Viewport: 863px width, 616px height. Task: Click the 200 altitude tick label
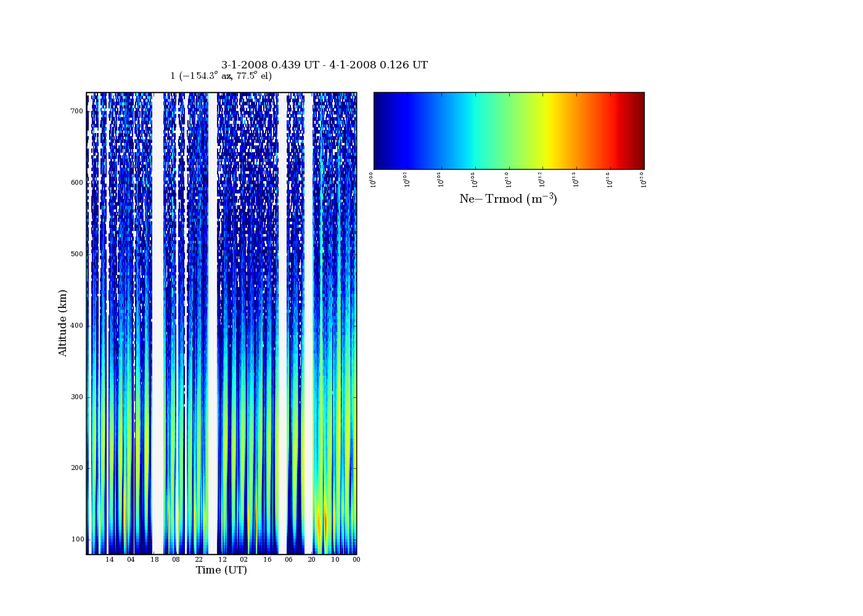pos(76,468)
